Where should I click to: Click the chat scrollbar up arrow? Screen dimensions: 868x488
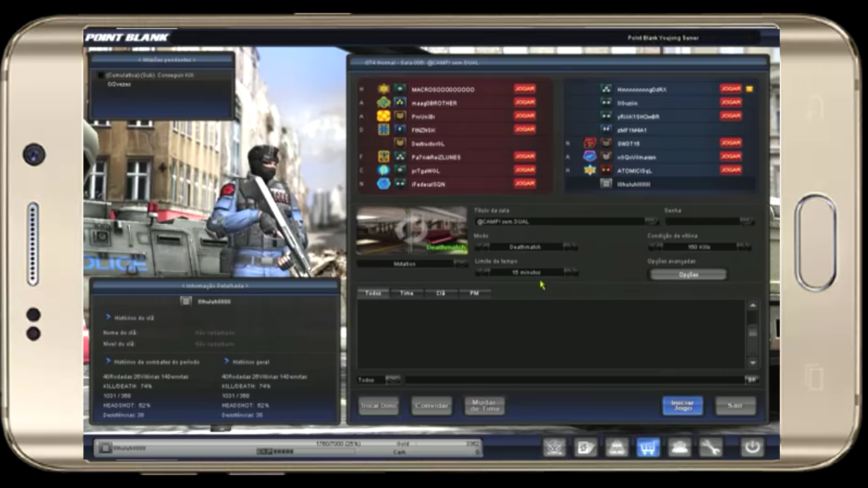click(x=752, y=306)
